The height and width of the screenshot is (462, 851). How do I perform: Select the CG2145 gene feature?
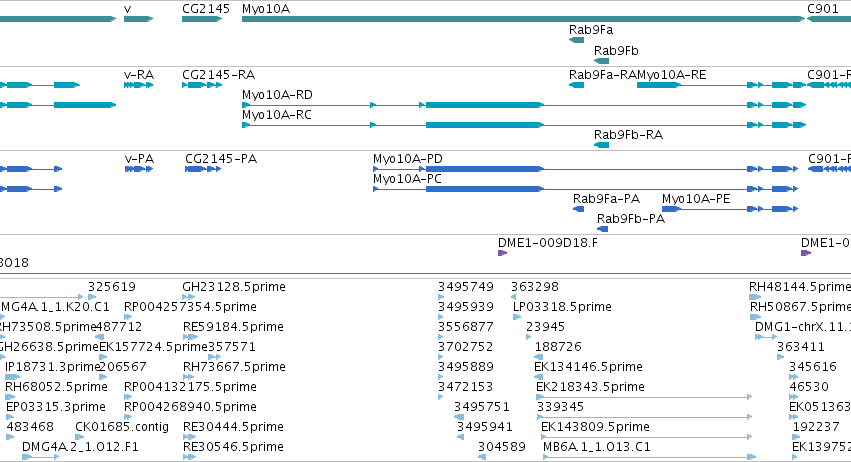(202, 19)
